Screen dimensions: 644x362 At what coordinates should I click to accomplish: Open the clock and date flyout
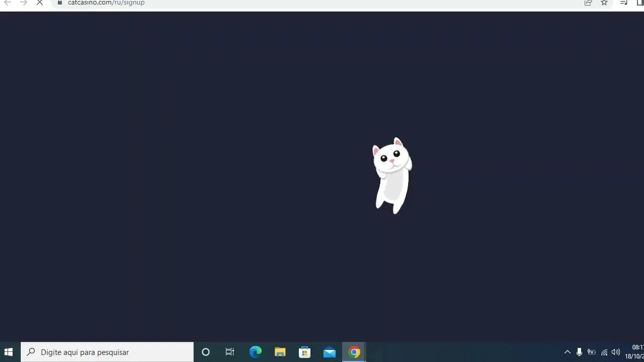[x=635, y=352]
